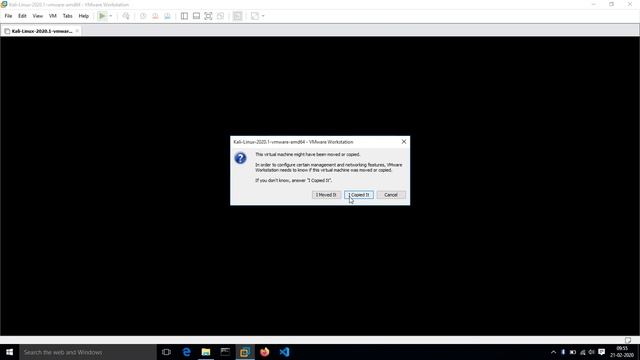Click the VMware Workstation taskbar icon
The image size is (640, 360).
tap(245, 352)
